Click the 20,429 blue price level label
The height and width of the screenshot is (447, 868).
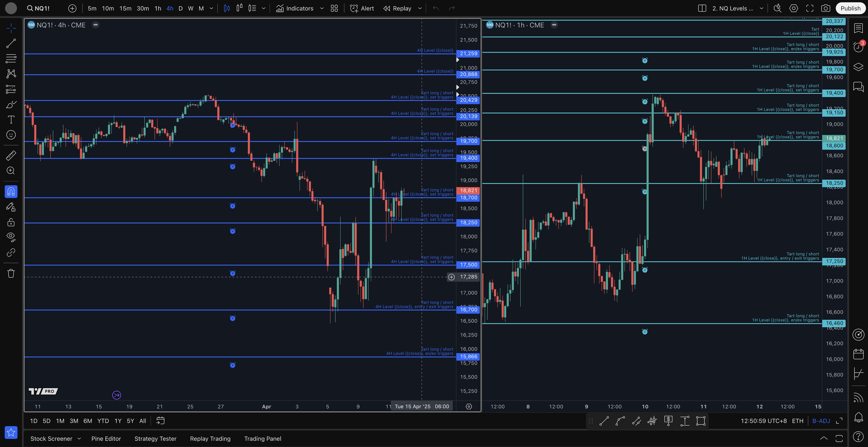pos(468,100)
